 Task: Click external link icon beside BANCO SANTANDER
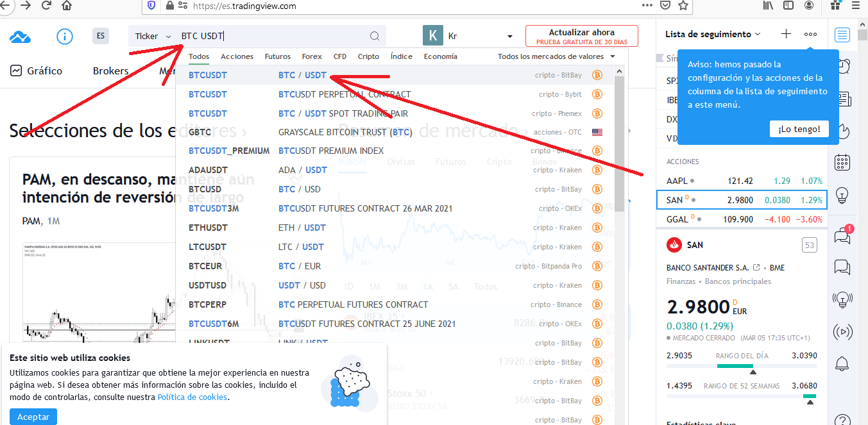(x=756, y=267)
